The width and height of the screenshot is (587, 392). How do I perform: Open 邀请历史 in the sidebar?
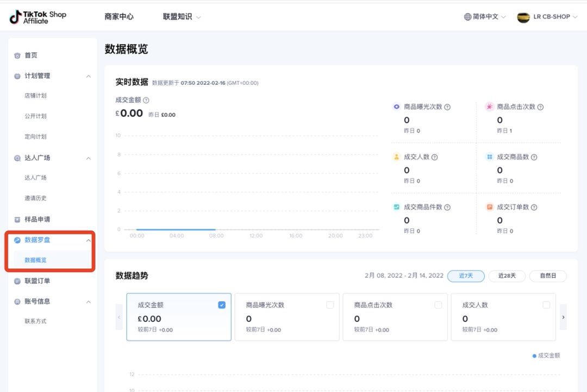[x=35, y=198]
